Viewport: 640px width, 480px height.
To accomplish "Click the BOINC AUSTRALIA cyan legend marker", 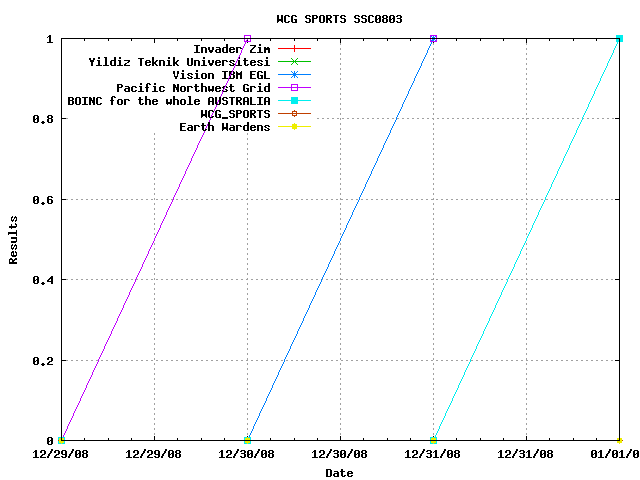I will 294,101.
